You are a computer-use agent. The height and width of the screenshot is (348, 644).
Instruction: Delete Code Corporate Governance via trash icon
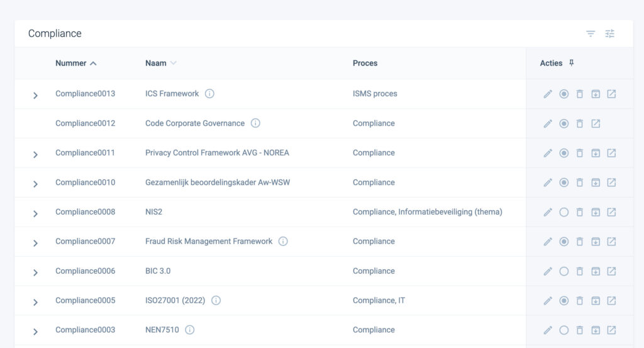pos(579,124)
